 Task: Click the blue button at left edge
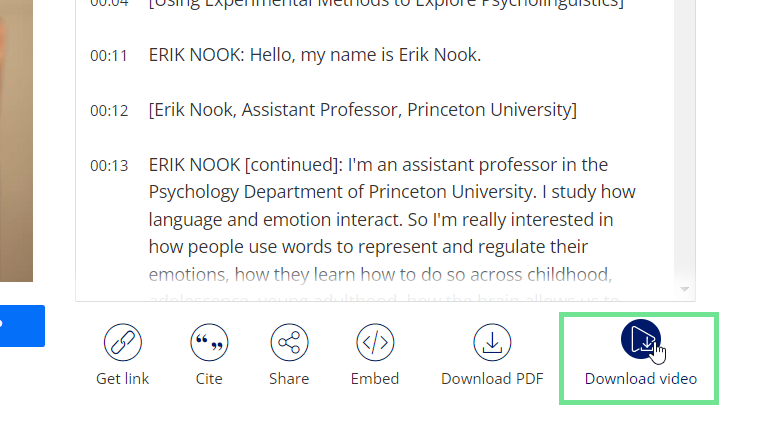click(x=21, y=325)
